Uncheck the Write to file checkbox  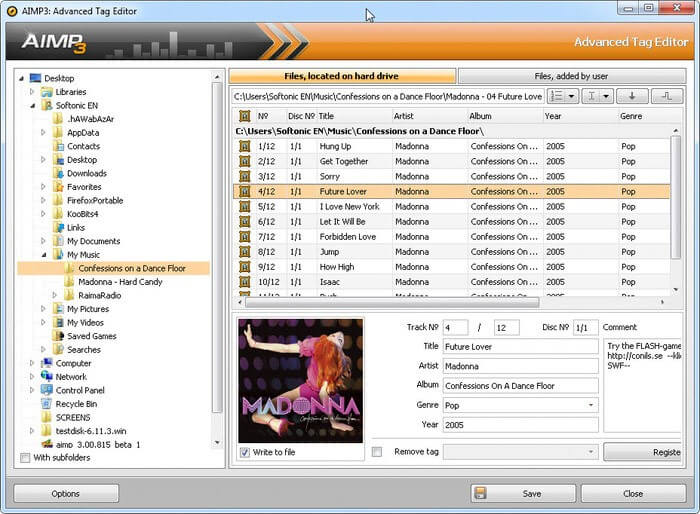tap(245, 452)
